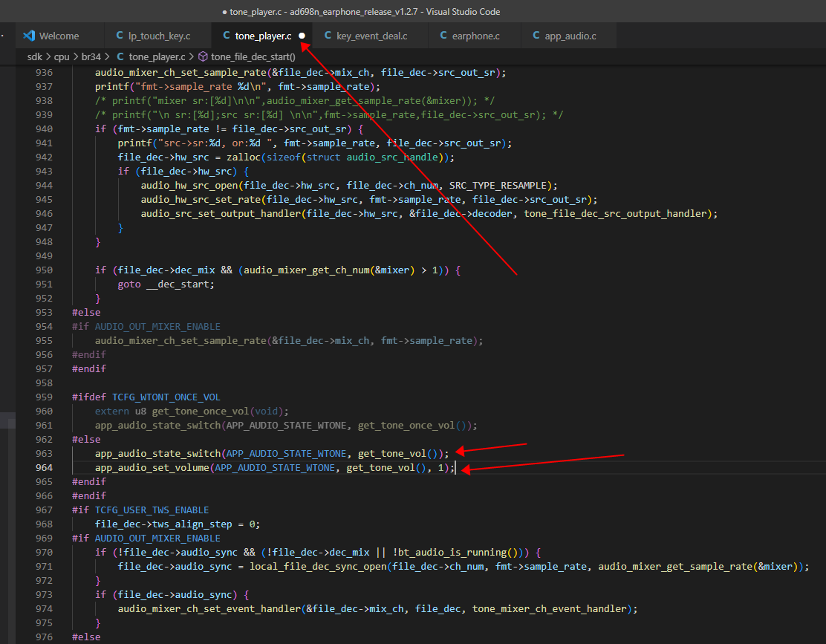Click TCFG_WTONT_ONCE_VOL macro name
This screenshot has height=644, width=826.
tap(166, 397)
